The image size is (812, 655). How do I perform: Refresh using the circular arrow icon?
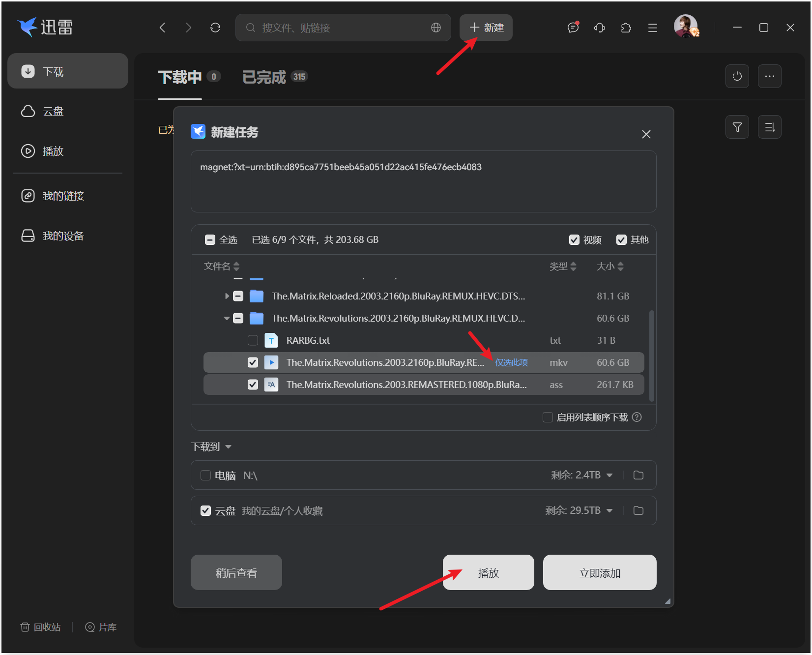point(215,28)
